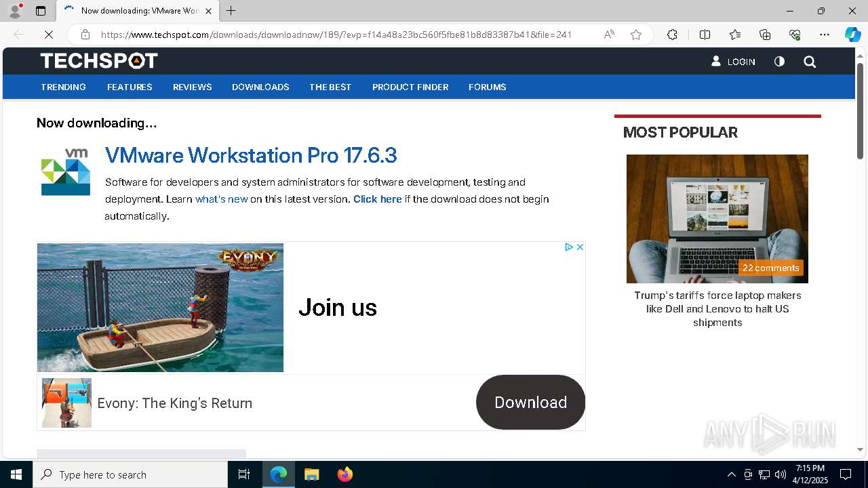Click the small Evony app thumbnail
The image size is (868, 488).
[x=66, y=403]
